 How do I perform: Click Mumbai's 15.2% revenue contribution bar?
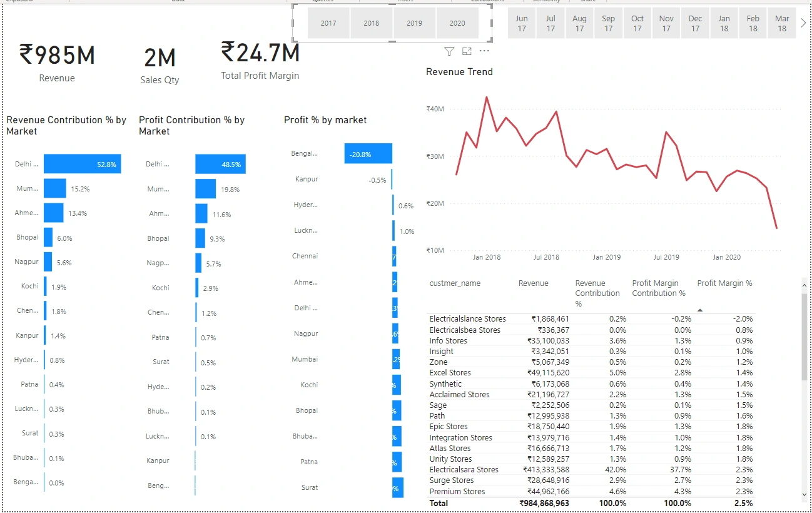tap(55, 188)
